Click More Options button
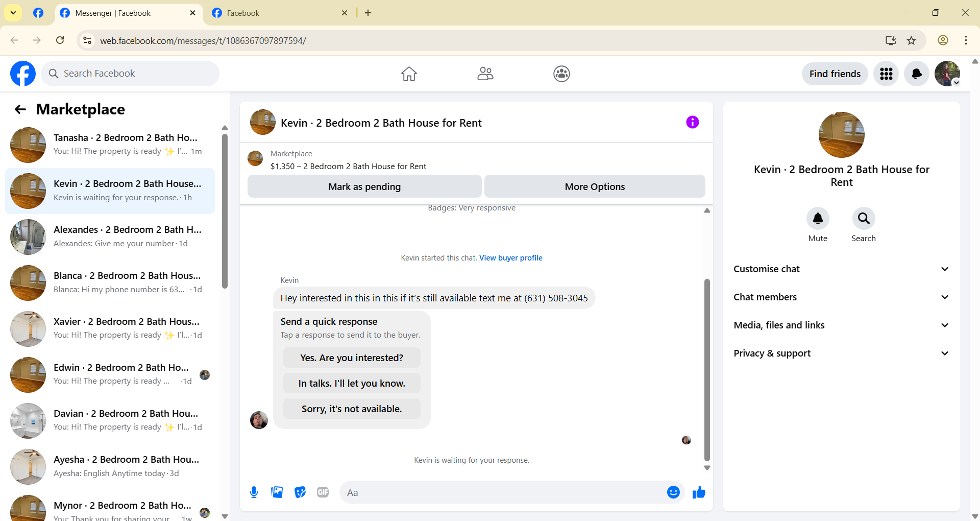Image resolution: width=980 pixels, height=521 pixels. pyautogui.click(x=595, y=186)
